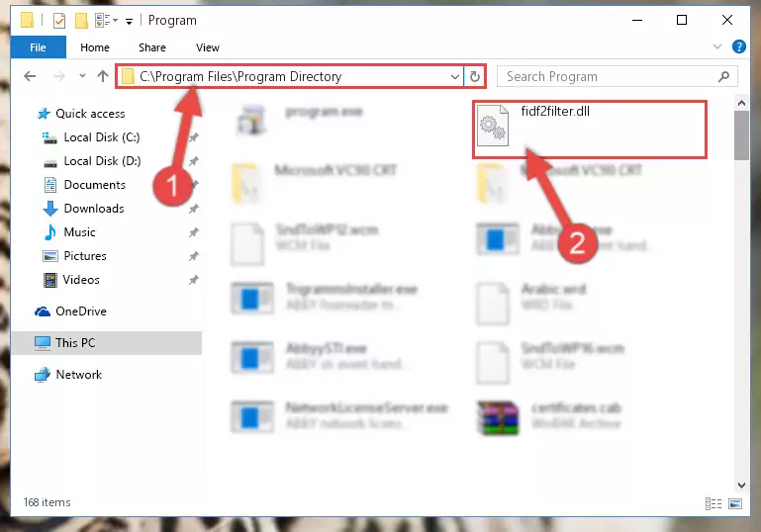Click the 168 items status text
The height and width of the screenshot is (532, 761).
tap(48, 502)
